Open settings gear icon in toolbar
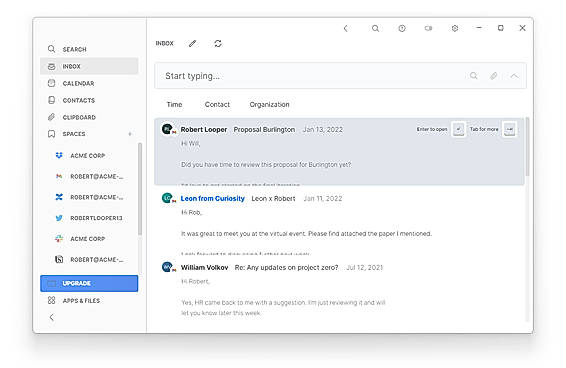Viewport: 566px width, 368px height. click(455, 28)
